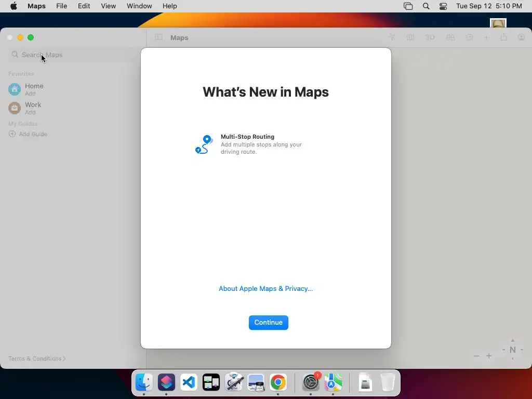Click the zoom out minus button

tap(477, 356)
